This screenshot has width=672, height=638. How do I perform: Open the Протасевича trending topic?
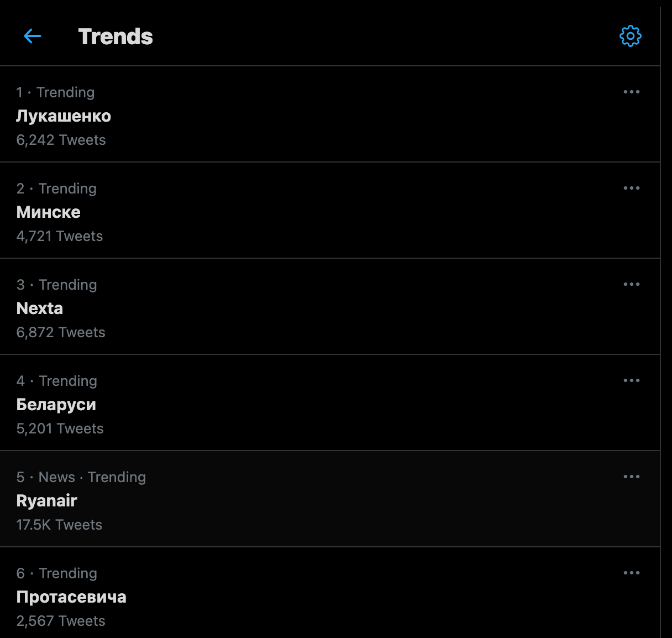(x=71, y=597)
